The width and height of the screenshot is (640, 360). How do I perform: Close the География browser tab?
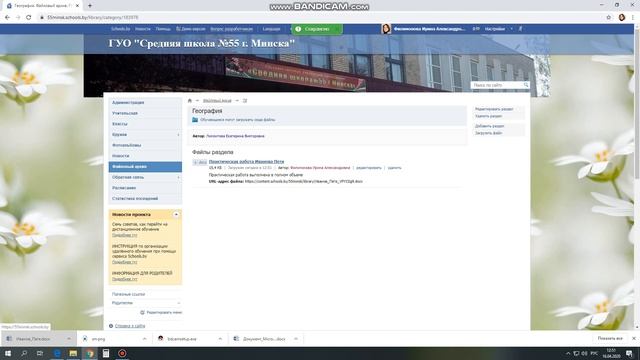click(78, 6)
